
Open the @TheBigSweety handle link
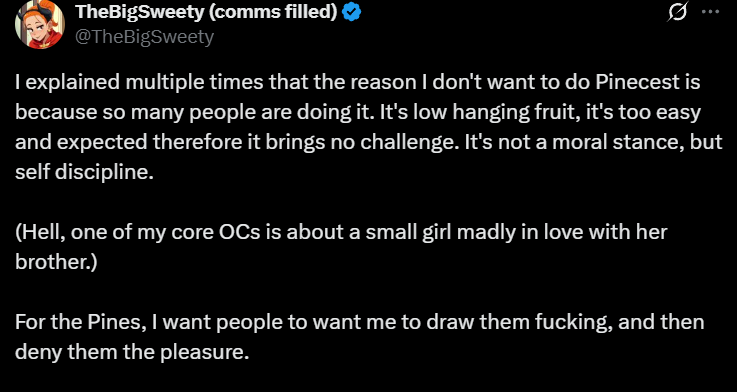pyautogui.click(x=144, y=37)
